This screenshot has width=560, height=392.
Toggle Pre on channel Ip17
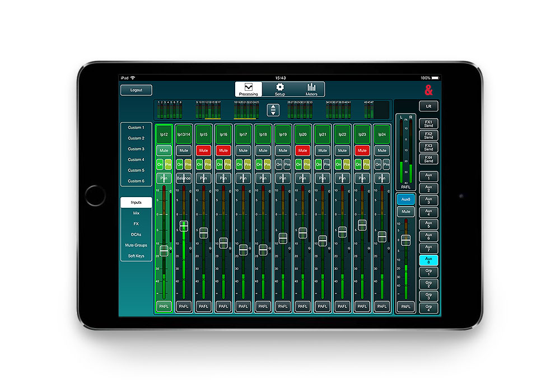point(247,164)
